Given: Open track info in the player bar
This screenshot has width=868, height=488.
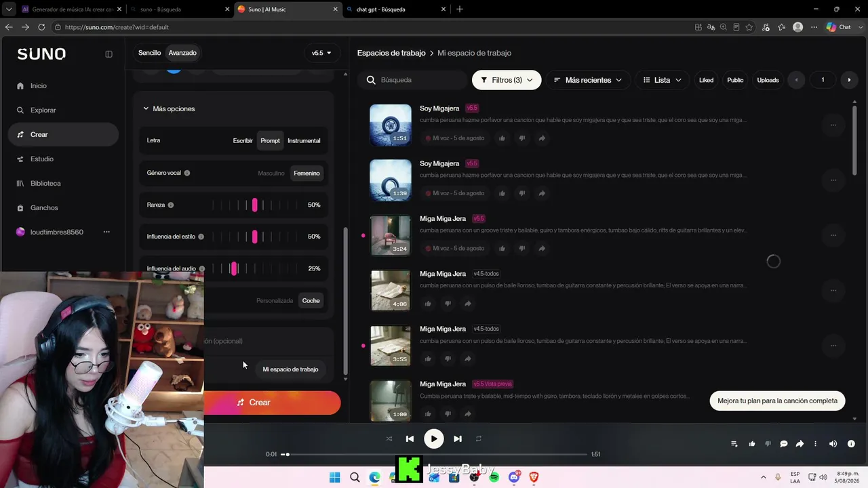Looking at the screenshot, I should click(851, 444).
